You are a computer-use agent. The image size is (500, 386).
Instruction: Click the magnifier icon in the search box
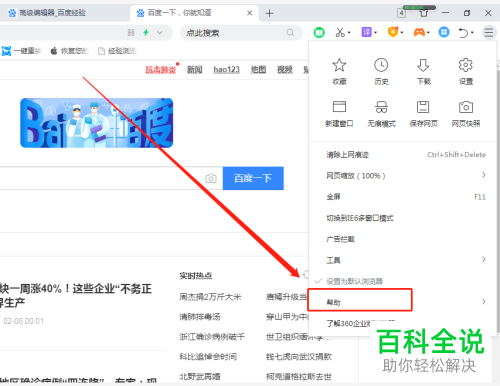tap(290, 33)
